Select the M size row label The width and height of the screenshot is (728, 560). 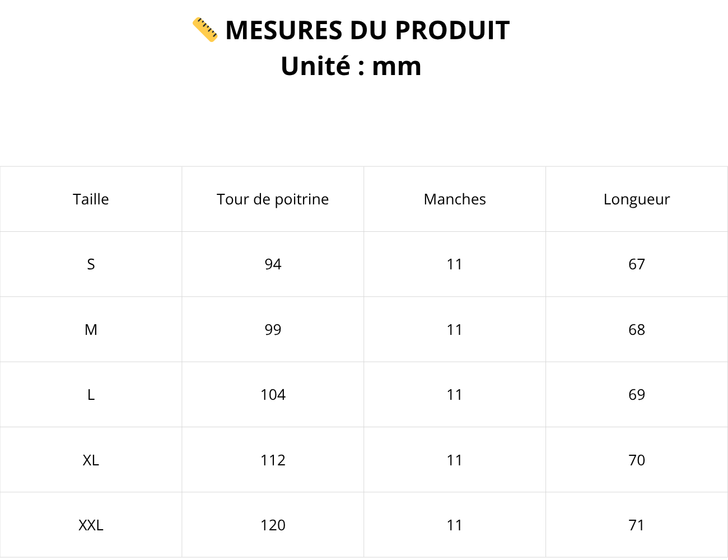click(91, 330)
